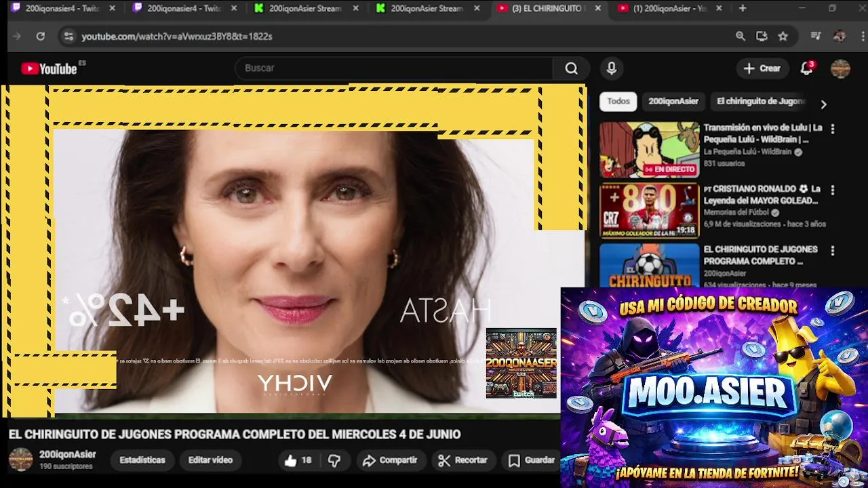This screenshot has height=488, width=868.
Task: Click the install app icon in address bar
Action: click(x=762, y=36)
